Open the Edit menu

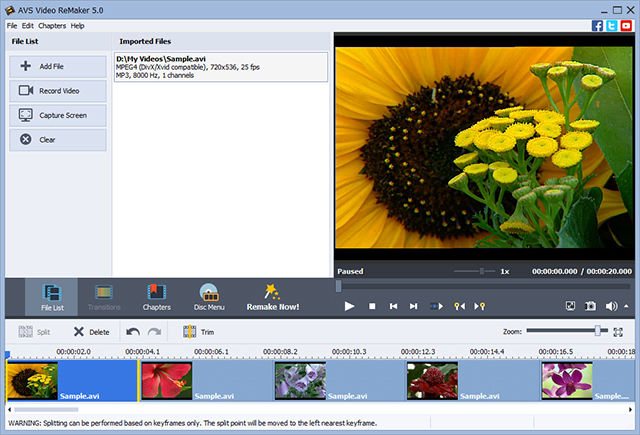coord(27,26)
